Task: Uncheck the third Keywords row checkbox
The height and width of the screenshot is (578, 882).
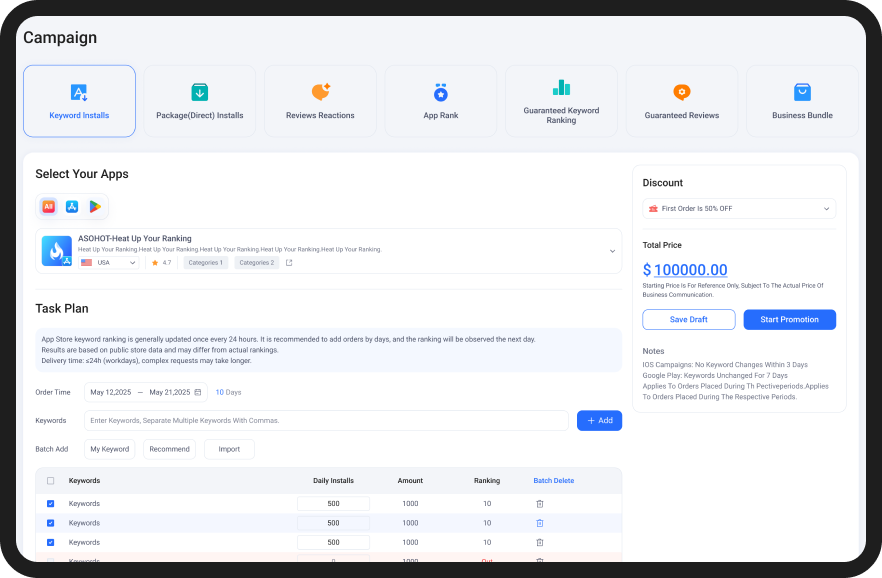Action: click(51, 543)
